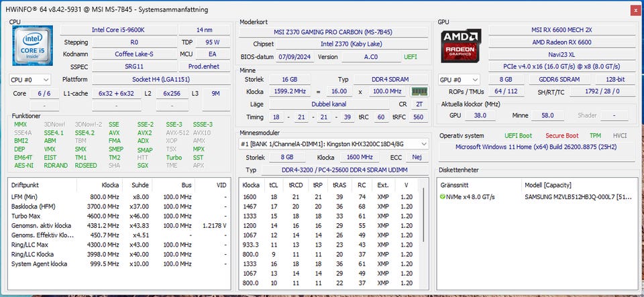Click the MSI Z370 GAMING PRO CARBON field

tap(333, 32)
